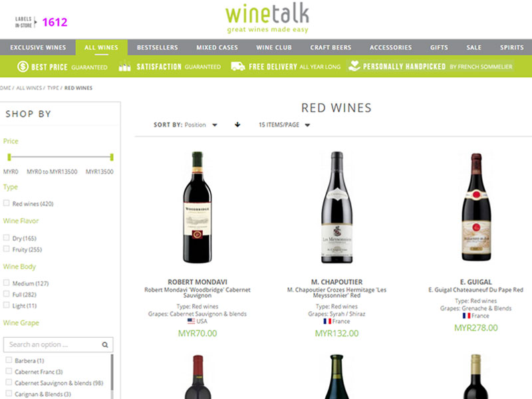Toggle sort direction with the down arrow
The height and width of the screenshot is (399, 532).
[x=237, y=124]
